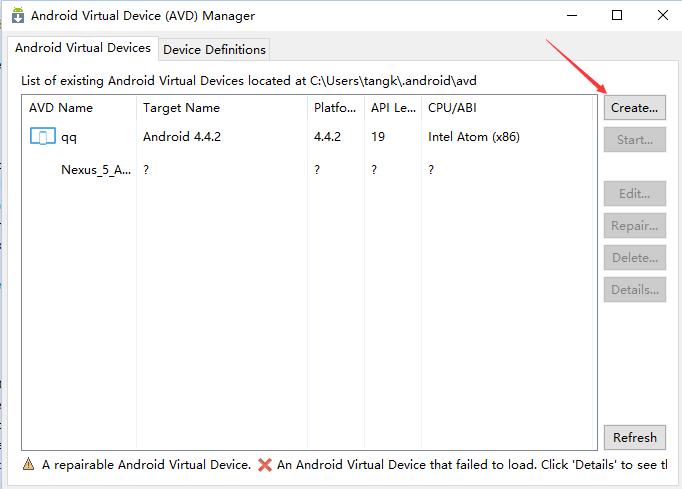
Task: Switch to Android Virtual Devices tab
Action: click(x=83, y=47)
